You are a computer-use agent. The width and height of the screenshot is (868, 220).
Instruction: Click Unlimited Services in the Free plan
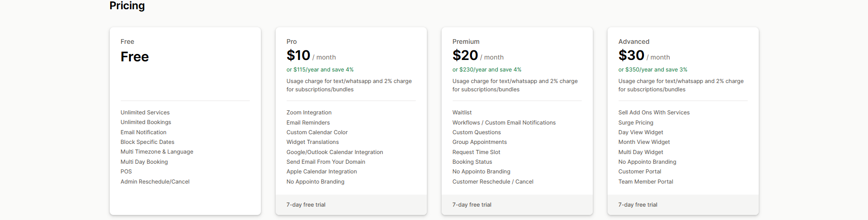145,113
